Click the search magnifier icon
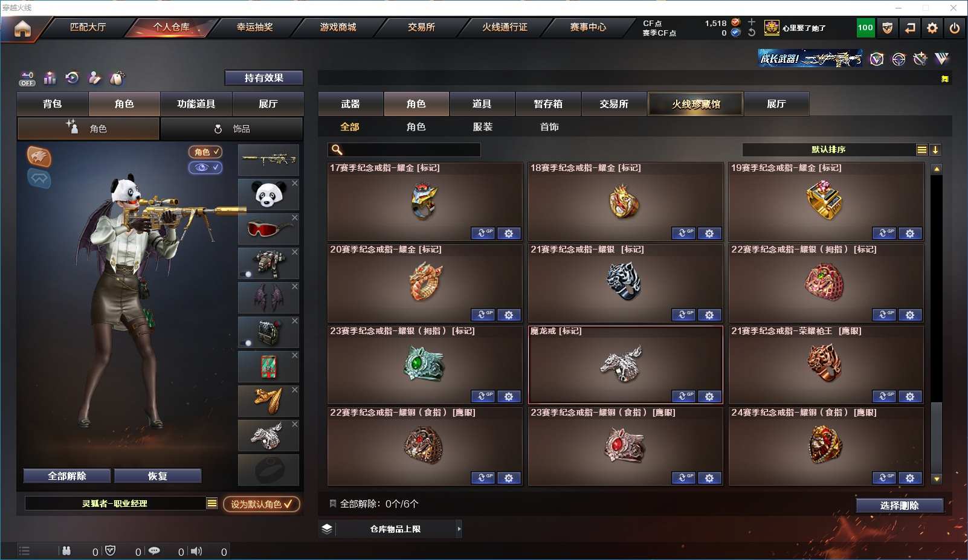The height and width of the screenshot is (560, 968). (x=337, y=150)
